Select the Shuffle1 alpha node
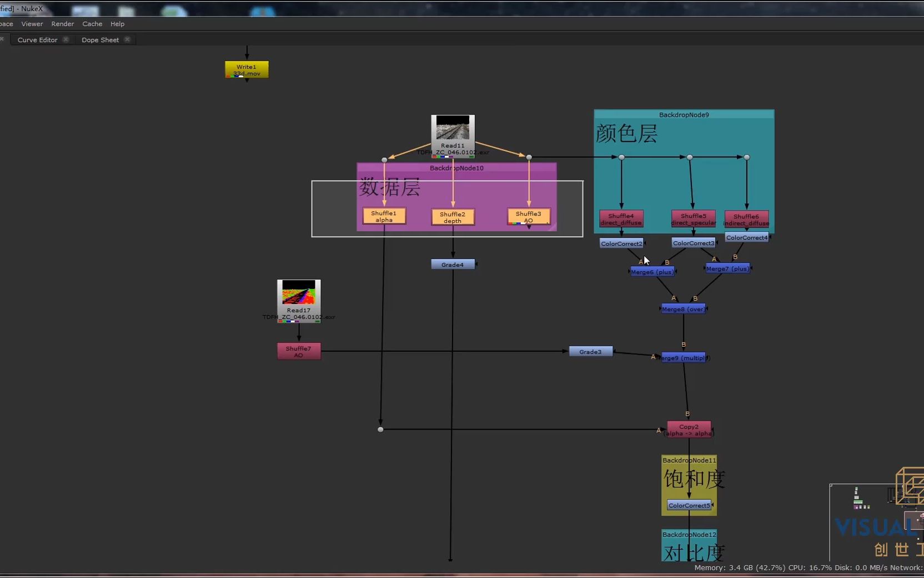This screenshot has width=924, height=578. click(x=384, y=216)
